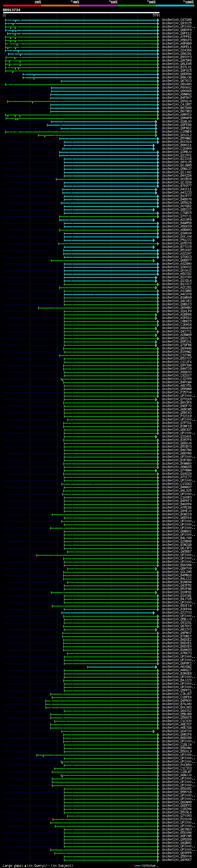Image resolution: width=197 pixels, height=868 pixels.
Task: Click the hit label UniRef100_A9RVC0
Action: coord(177,115)
